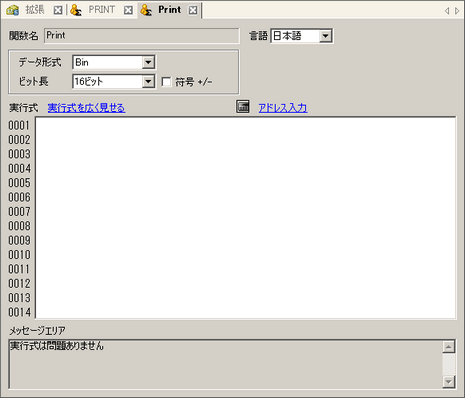The height and width of the screenshot is (398, 465).
Task: Close the active Print tab
Action: point(193,10)
